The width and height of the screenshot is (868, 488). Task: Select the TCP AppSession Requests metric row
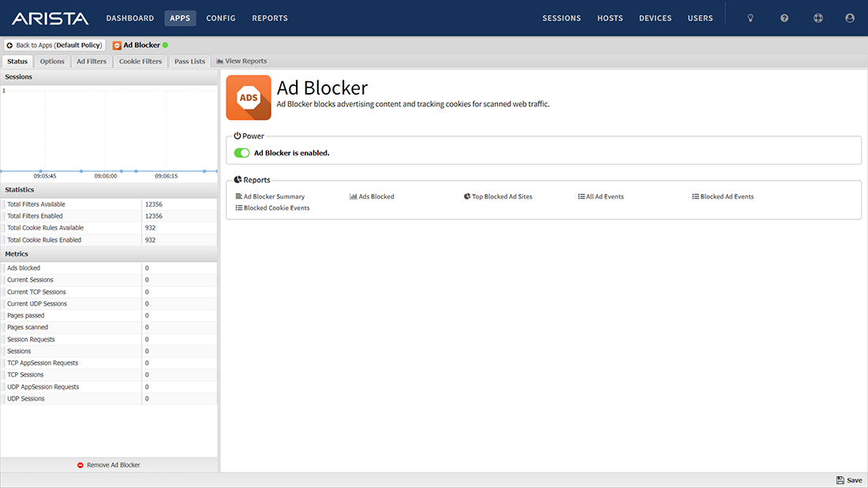[109, 363]
